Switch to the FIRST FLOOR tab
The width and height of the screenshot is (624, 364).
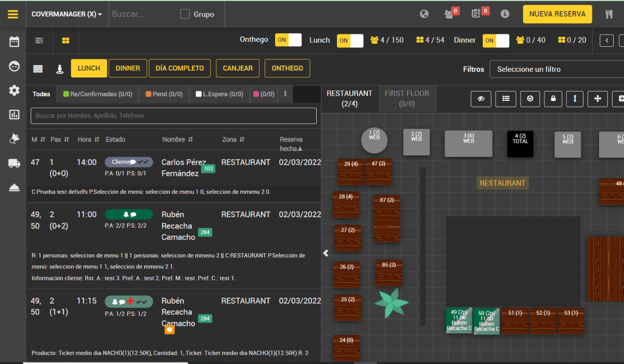(x=407, y=98)
